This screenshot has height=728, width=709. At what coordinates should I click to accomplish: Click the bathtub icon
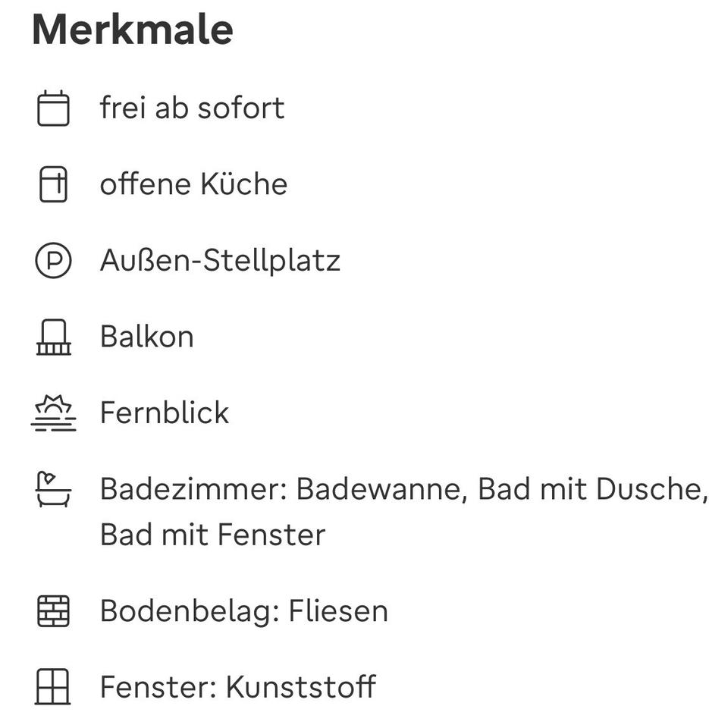pyautogui.click(x=53, y=489)
